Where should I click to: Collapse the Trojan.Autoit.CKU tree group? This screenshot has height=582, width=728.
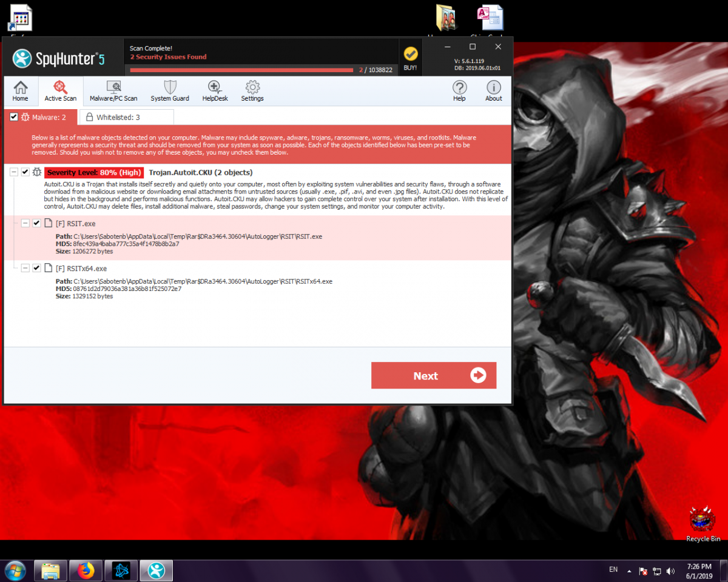[x=13, y=172]
